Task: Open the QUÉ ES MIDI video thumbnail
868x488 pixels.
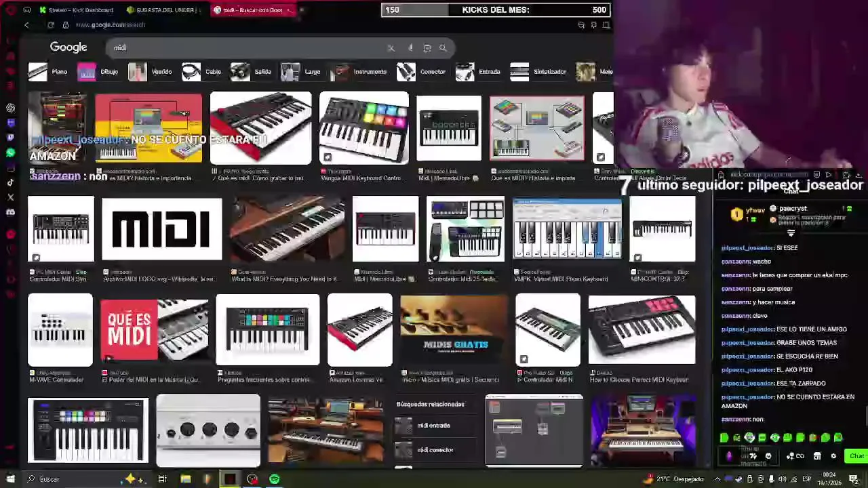Action: pyautogui.click(x=155, y=331)
